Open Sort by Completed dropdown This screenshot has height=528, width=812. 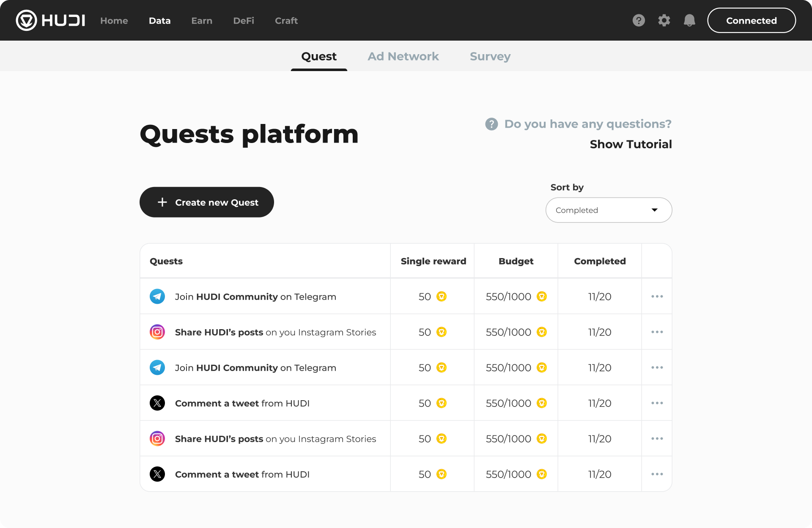(x=609, y=210)
